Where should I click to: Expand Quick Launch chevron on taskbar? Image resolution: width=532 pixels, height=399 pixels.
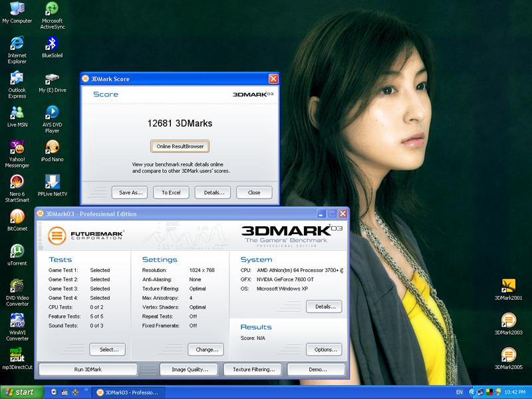pyautogui.click(x=86, y=390)
